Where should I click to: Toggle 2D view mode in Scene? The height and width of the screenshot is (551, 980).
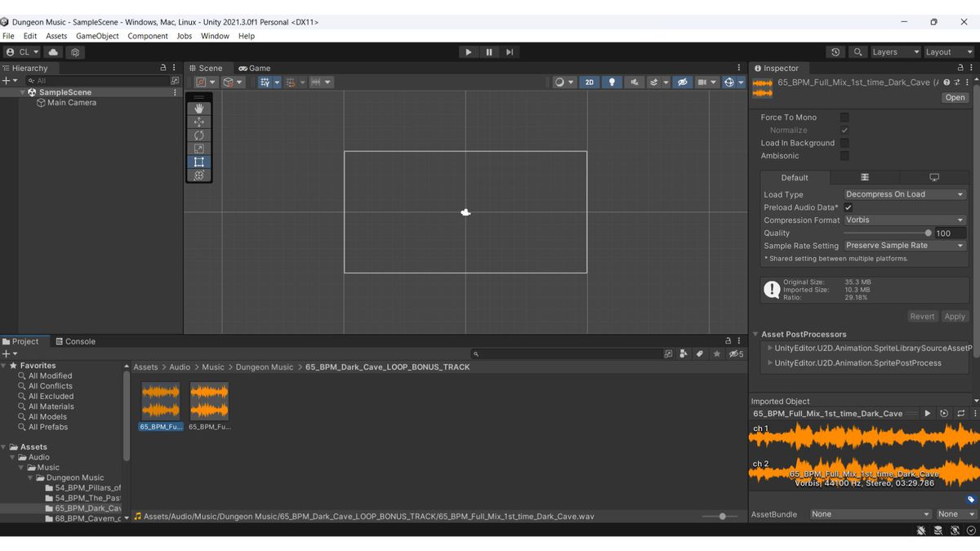[x=589, y=82]
